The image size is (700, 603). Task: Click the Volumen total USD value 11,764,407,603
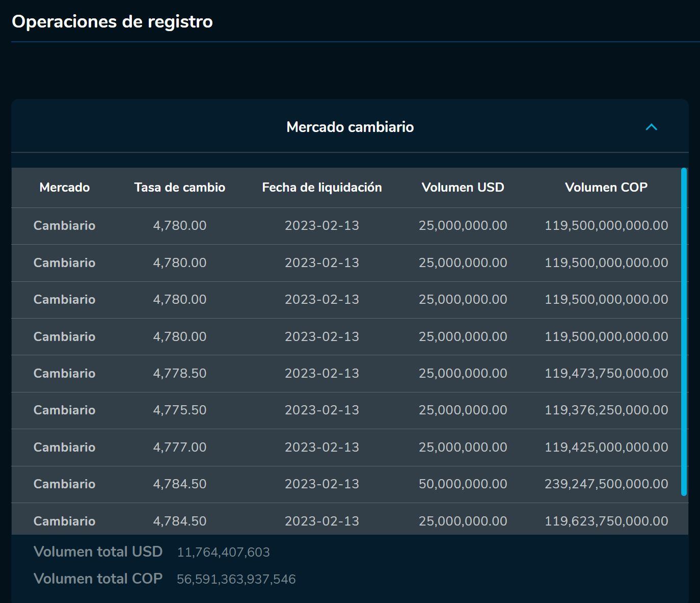pyautogui.click(x=223, y=553)
